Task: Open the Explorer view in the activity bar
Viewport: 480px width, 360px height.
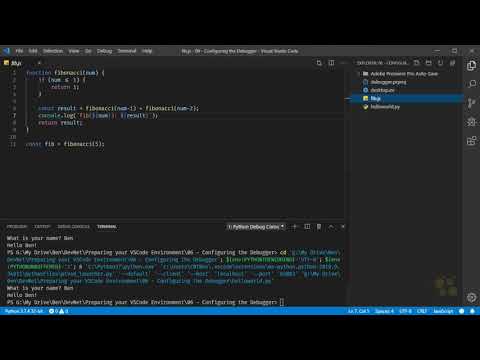Action: click(471, 66)
